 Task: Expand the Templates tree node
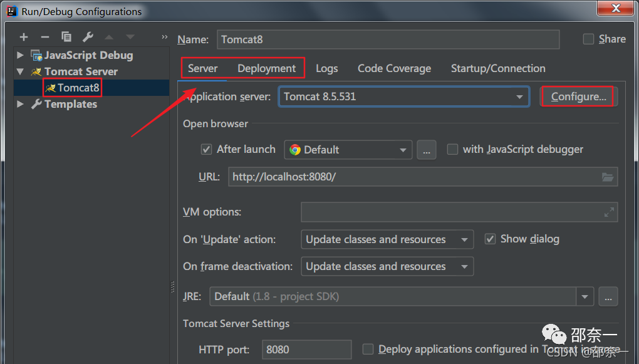[20, 104]
